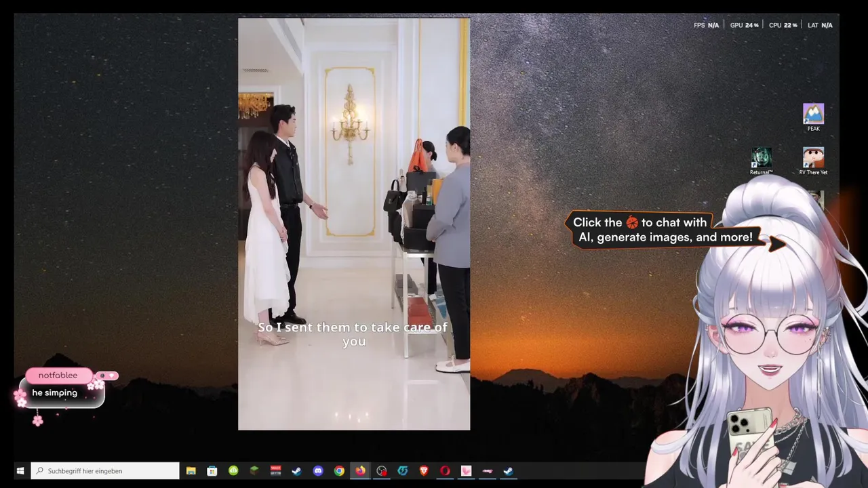Click the CPU 22% overlay readout

click(783, 25)
